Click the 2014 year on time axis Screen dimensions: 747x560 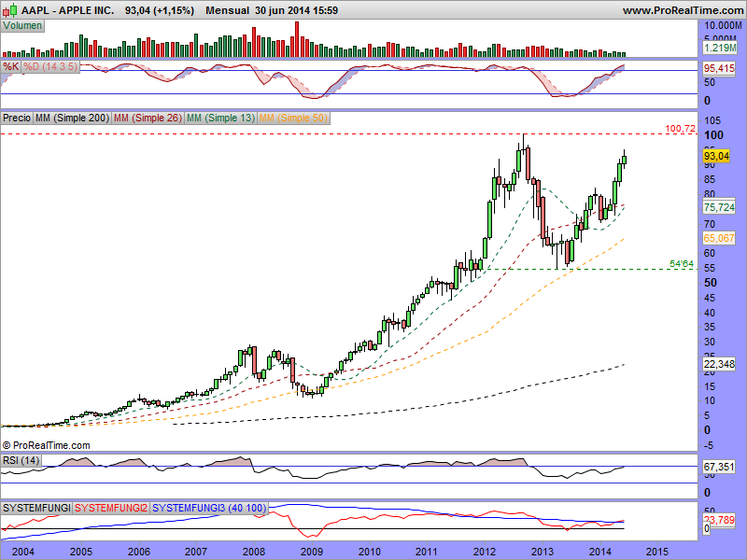[x=600, y=552]
